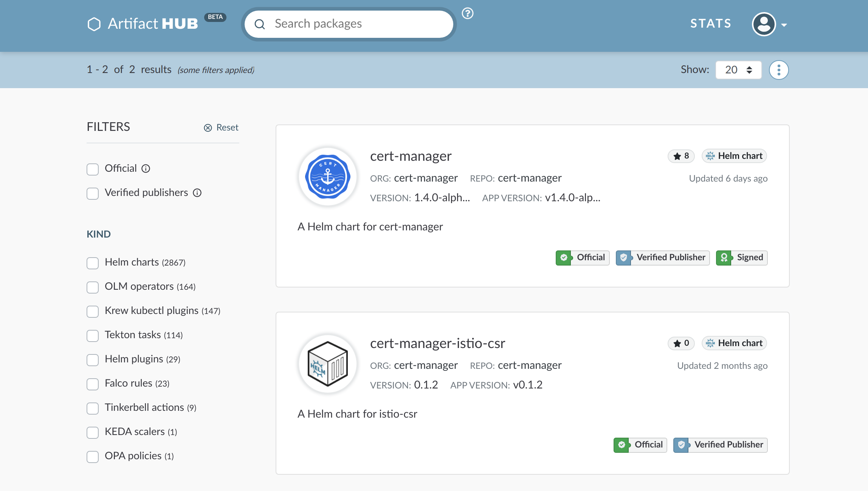Click the Artifact Hub hexagon logo
Screen dimensions: 868x491
point(94,23)
